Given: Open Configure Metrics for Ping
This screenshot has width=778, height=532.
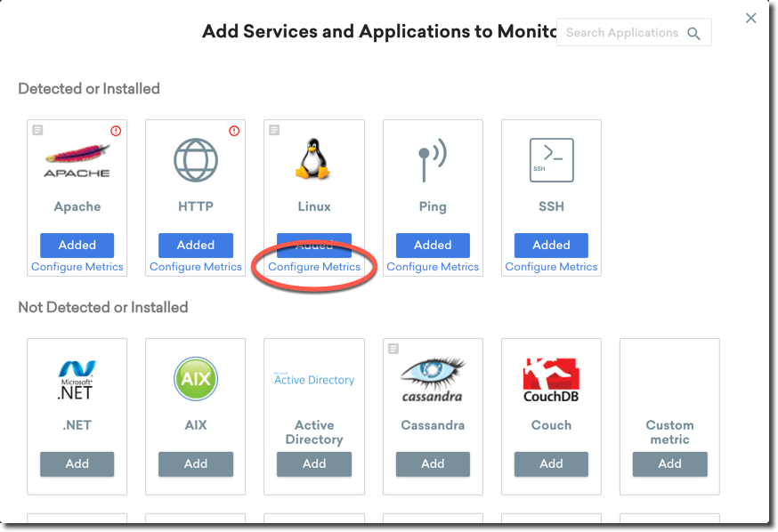Looking at the screenshot, I should [x=433, y=267].
